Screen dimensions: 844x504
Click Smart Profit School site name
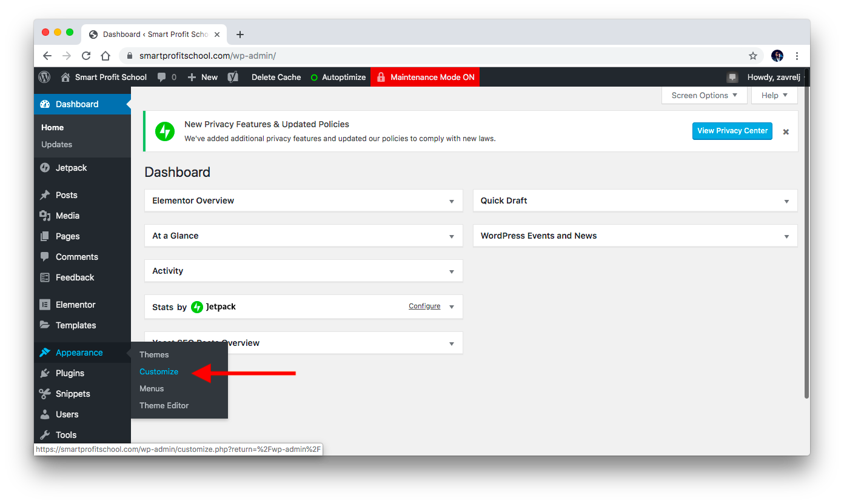pos(111,77)
